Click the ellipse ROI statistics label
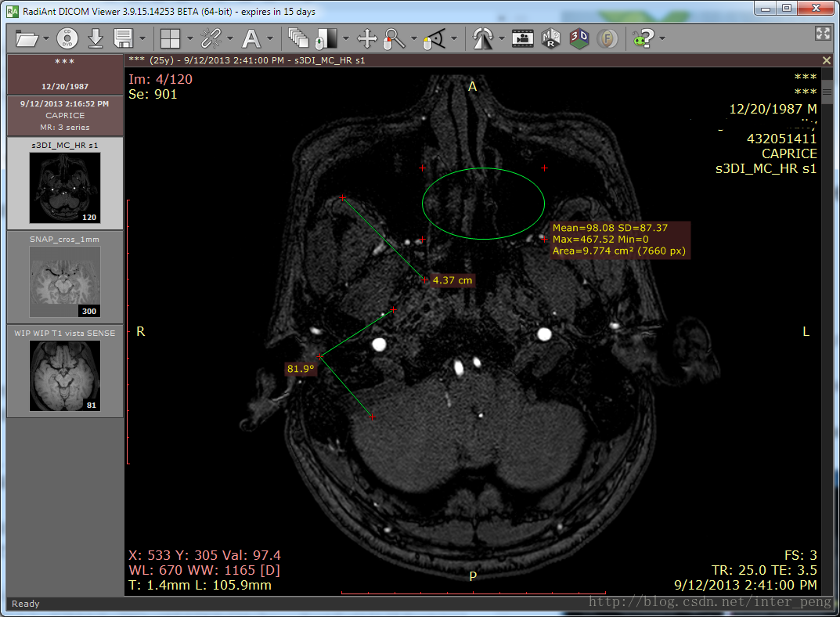This screenshot has height=617, width=840. click(618, 240)
